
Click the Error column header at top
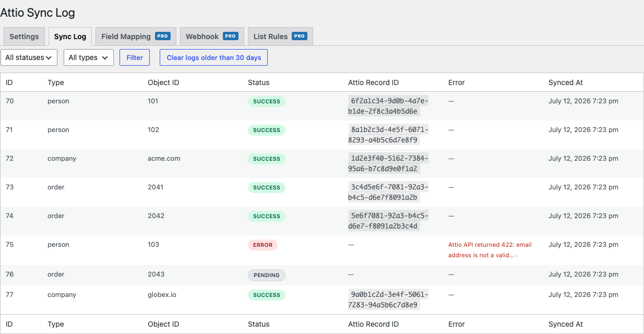(457, 82)
